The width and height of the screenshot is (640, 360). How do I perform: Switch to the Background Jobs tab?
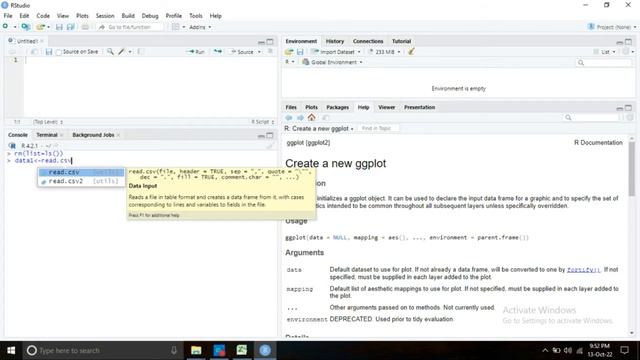pyautogui.click(x=93, y=135)
